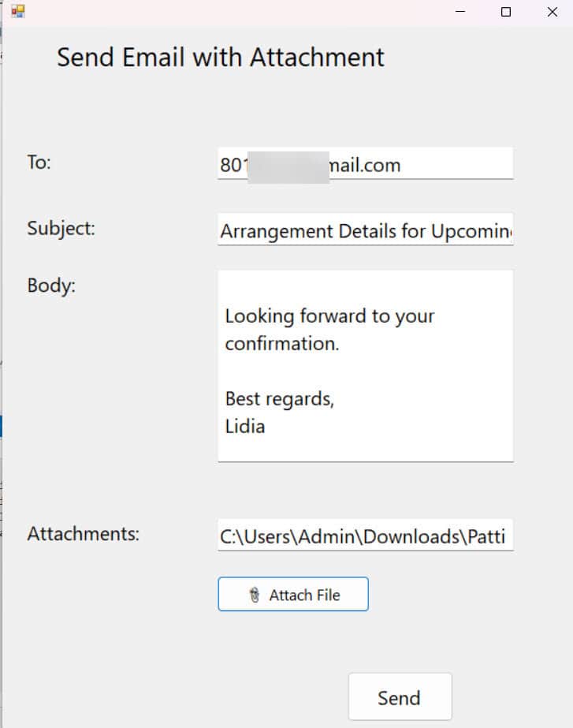Click into the Subject text field
This screenshot has width=573, height=728.
coord(365,231)
